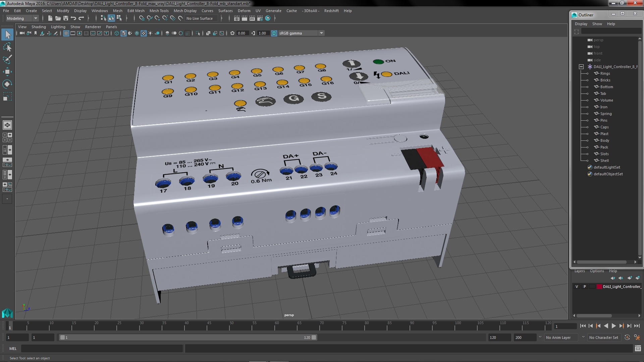Image resolution: width=644 pixels, height=362 pixels.
Task: Toggle wireframe display in viewport
Action: pyautogui.click(x=117, y=33)
